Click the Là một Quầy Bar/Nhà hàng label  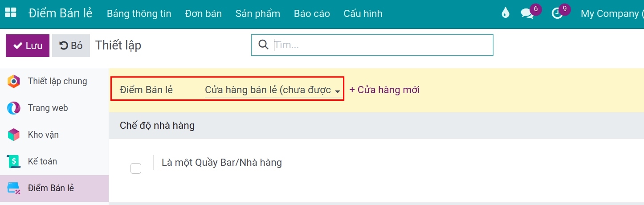[x=222, y=163]
